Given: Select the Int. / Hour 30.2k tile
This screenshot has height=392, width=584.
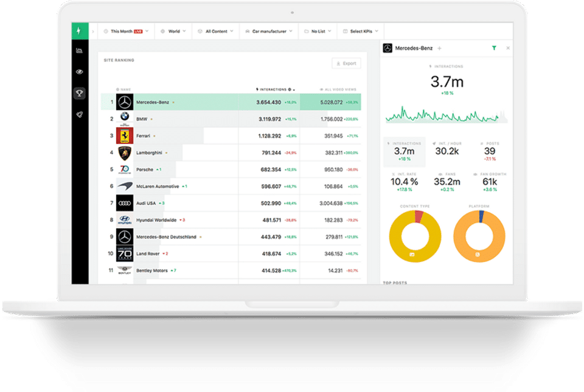Looking at the screenshot, I should [x=447, y=149].
